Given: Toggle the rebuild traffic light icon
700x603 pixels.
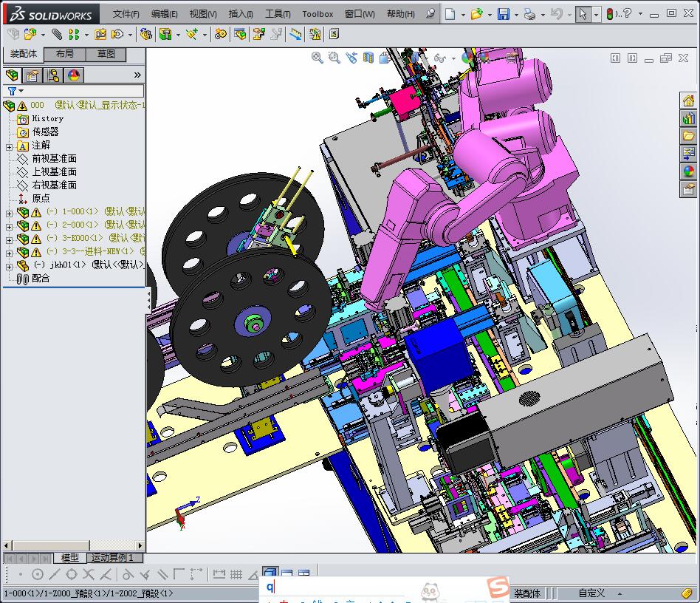Looking at the screenshot, I should (610, 14).
